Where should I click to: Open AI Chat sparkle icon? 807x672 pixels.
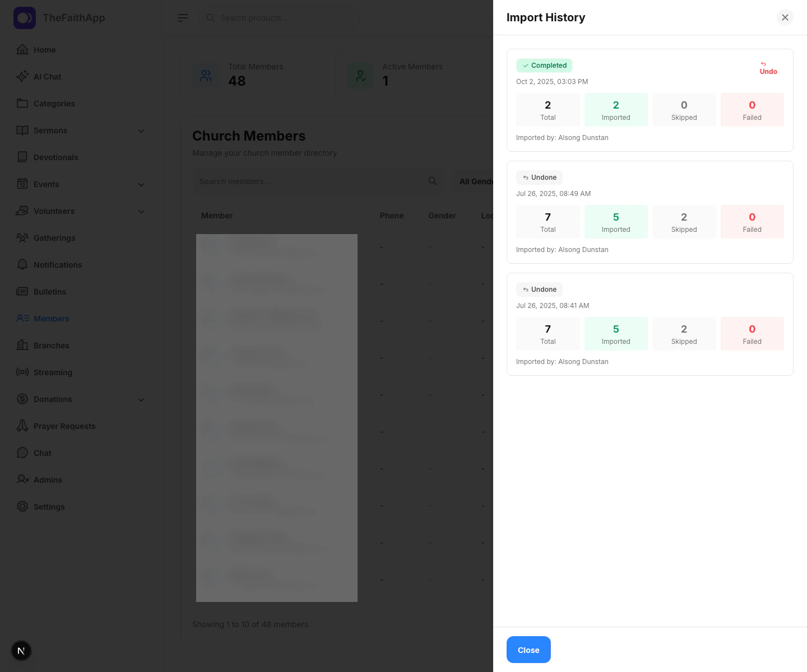point(22,76)
